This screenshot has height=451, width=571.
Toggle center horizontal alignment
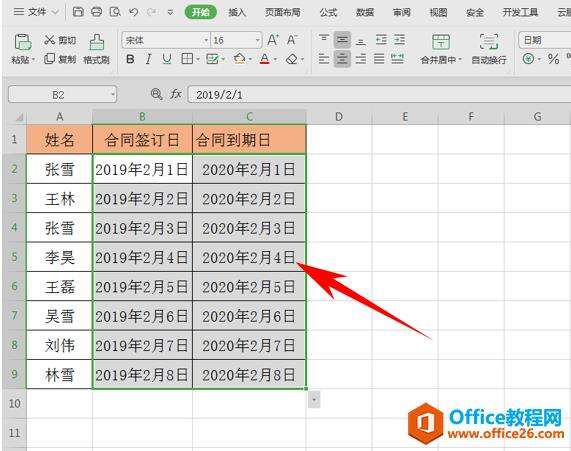pyautogui.click(x=342, y=59)
